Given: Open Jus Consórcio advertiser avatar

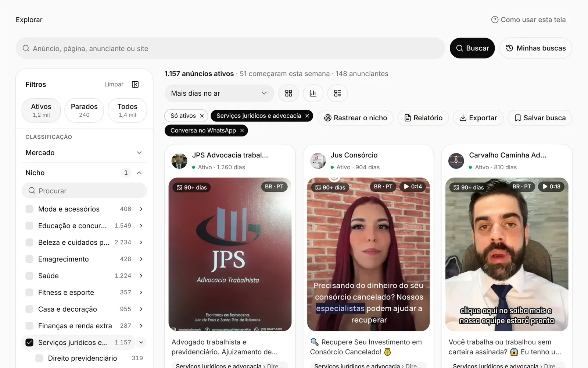Looking at the screenshot, I should 318,161.
